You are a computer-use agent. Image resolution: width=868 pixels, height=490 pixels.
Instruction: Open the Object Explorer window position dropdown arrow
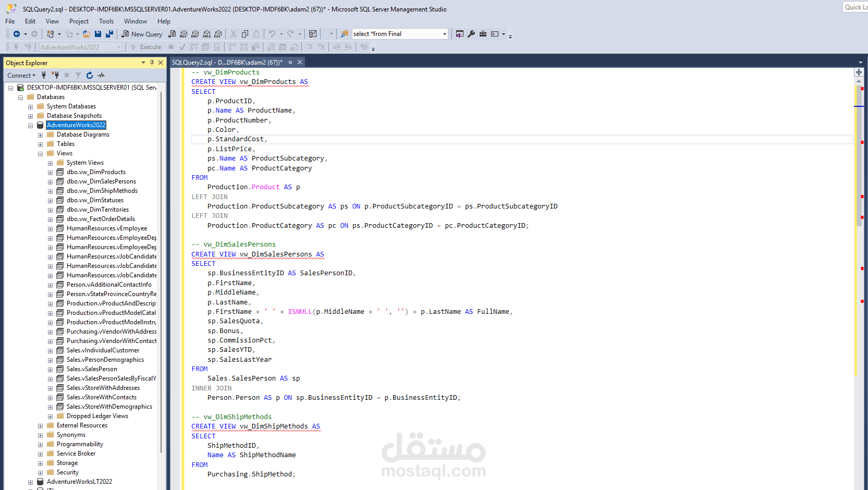[x=143, y=63]
